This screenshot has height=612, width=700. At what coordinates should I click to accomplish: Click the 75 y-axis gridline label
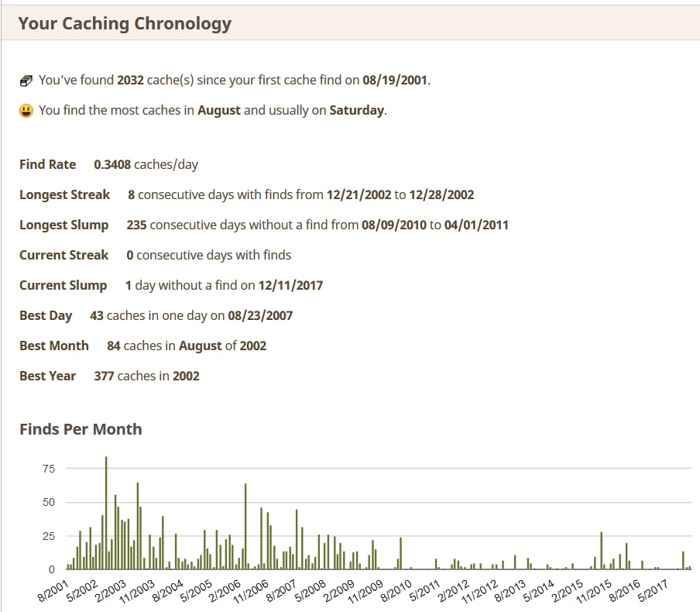[48, 469]
